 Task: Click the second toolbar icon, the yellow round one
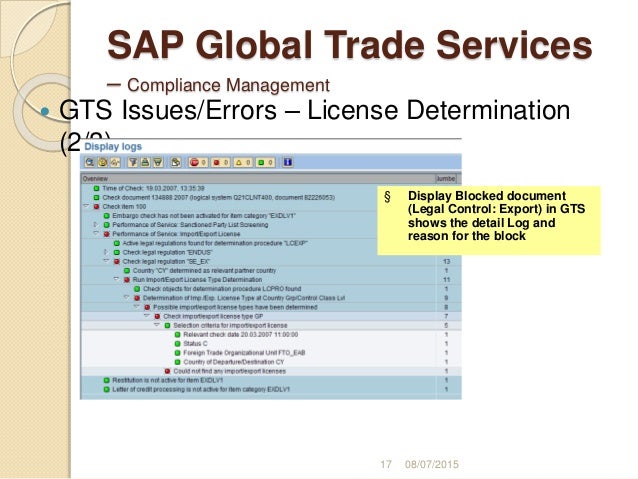103,162
